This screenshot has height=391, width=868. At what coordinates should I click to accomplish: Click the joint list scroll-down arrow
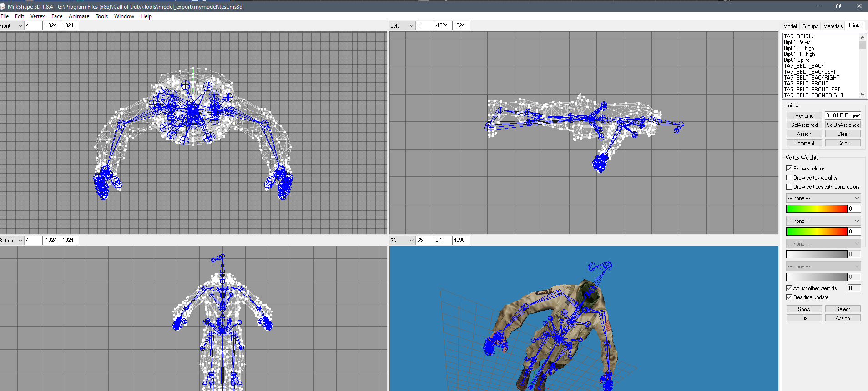(863, 95)
